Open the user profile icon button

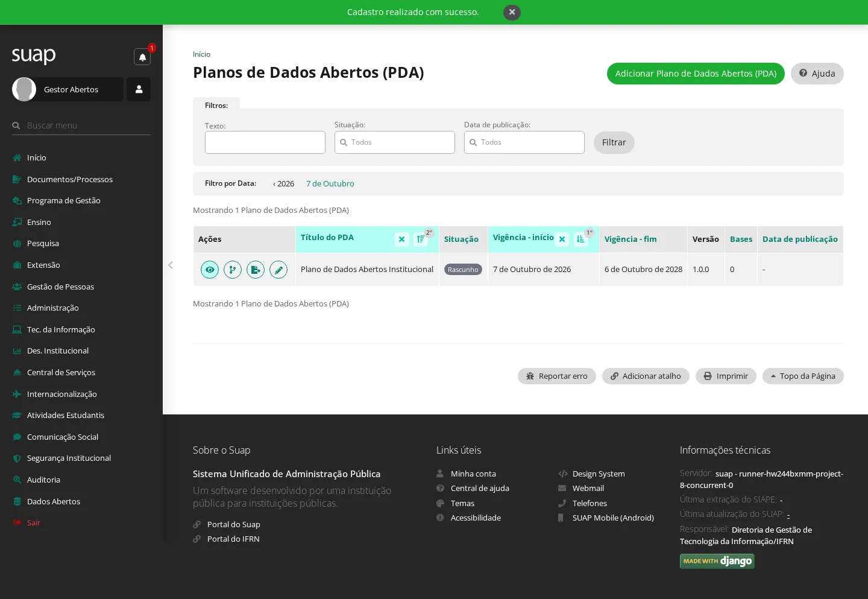(x=139, y=89)
